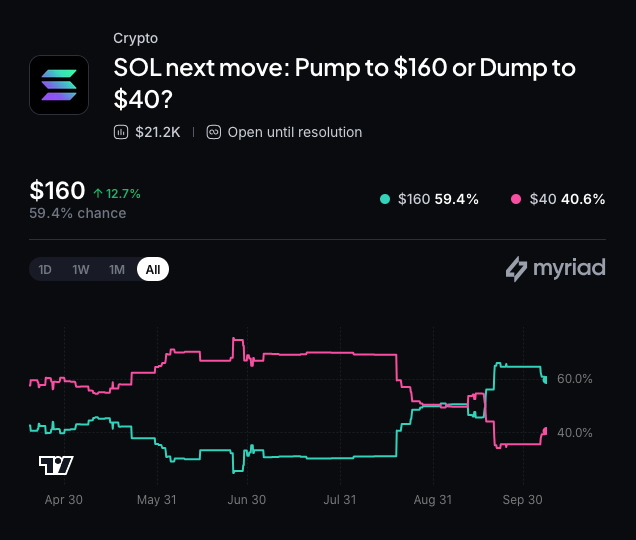Click the teal $160 legend dot
Screen dimensions: 636x540
point(385,199)
